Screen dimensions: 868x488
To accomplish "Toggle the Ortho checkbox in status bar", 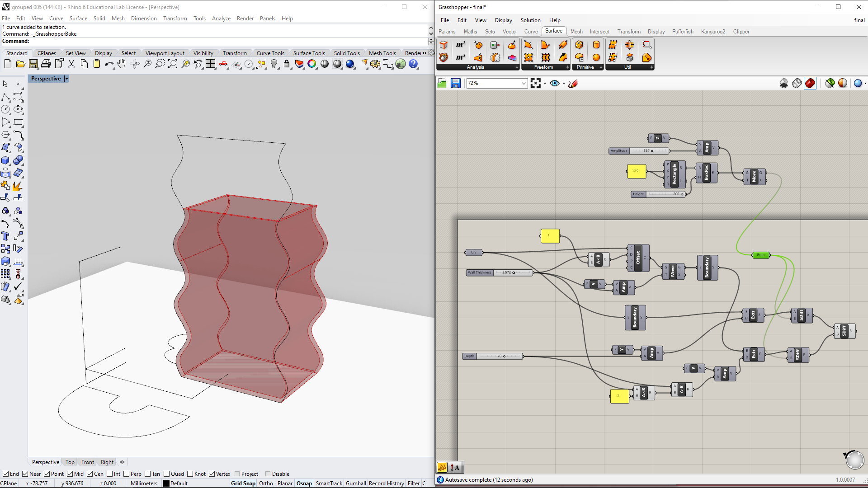I will point(264,483).
